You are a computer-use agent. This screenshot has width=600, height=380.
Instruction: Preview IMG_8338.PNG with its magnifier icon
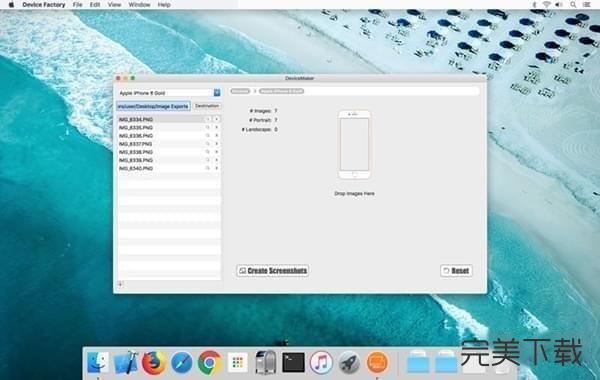(208, 152)
